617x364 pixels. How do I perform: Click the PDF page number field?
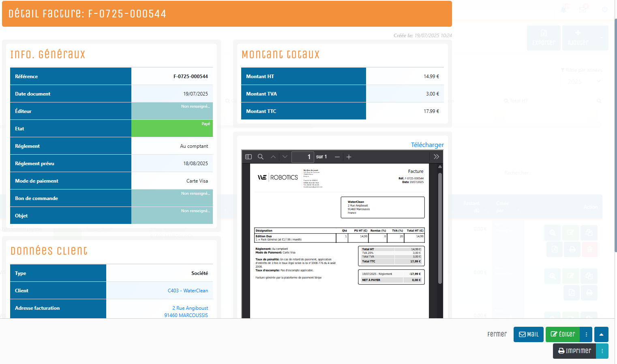[303, 157]
